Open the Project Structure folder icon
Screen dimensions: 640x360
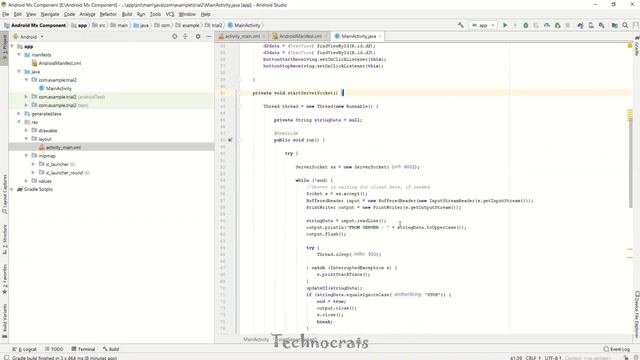coord(614,25)
